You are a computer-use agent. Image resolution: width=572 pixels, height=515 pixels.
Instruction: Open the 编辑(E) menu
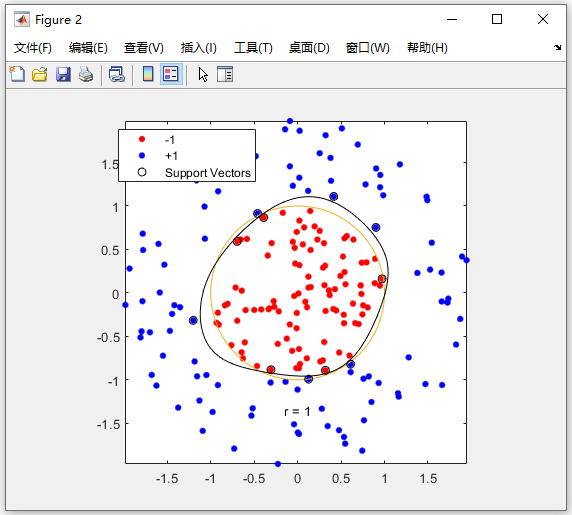[88, 48]
